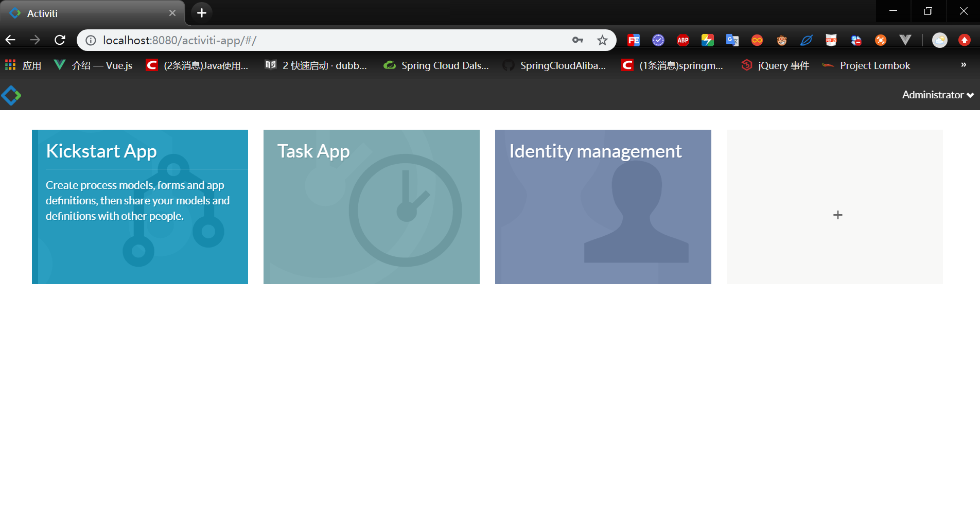Screen dimensions: 980x523
Task: Click the plus icon to add app
Action: (837, 215)
